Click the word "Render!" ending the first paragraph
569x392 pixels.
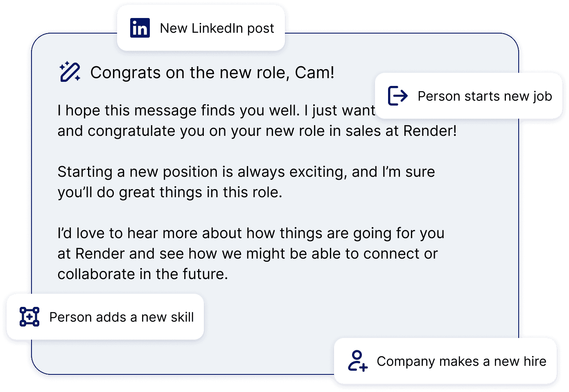430,131
